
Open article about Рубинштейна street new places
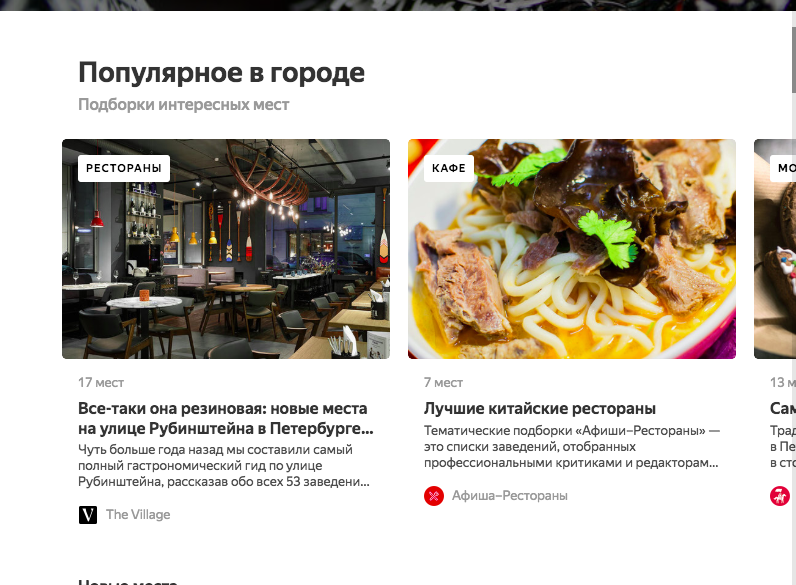coord(225,418)
